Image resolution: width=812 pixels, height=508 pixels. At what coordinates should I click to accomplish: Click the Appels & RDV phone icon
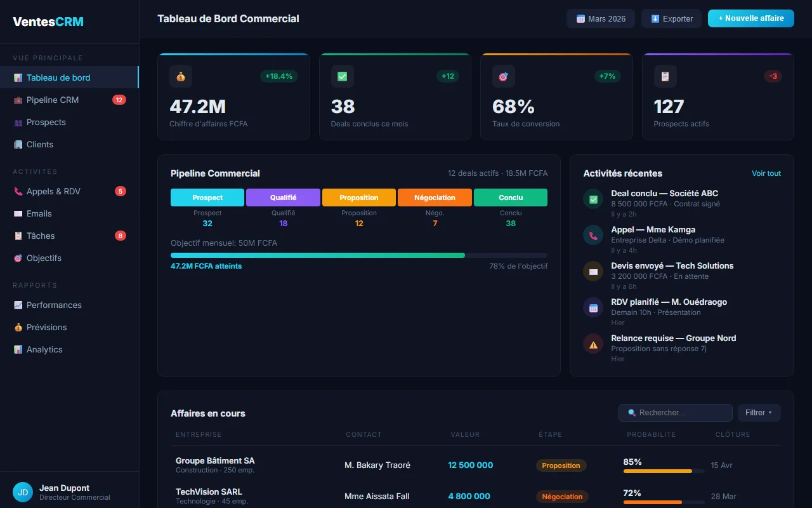pos(18,191)
